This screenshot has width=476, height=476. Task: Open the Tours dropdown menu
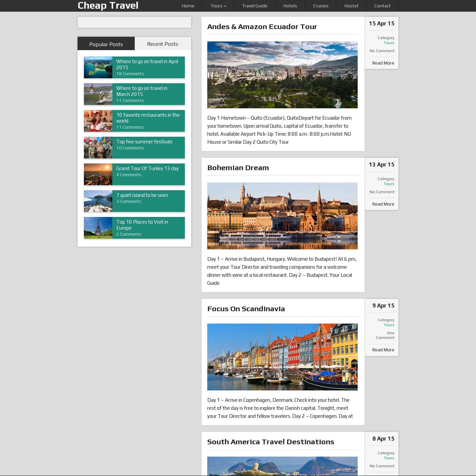point(218,6)
